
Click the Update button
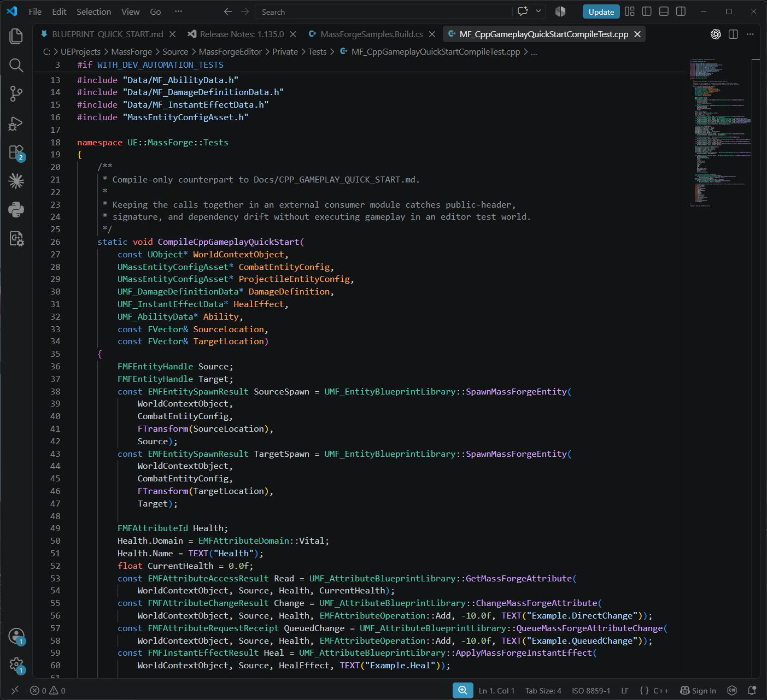click(601, 11)
